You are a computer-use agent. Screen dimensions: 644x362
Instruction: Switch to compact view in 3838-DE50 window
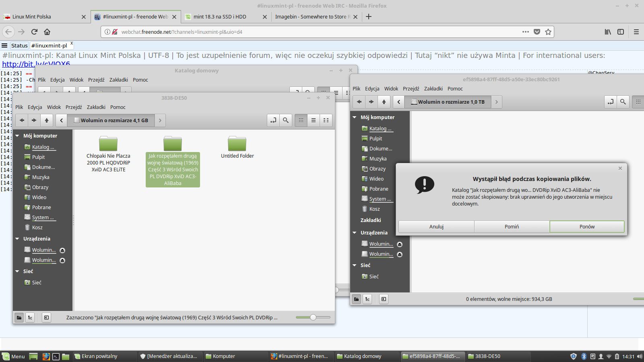point(326,120)
